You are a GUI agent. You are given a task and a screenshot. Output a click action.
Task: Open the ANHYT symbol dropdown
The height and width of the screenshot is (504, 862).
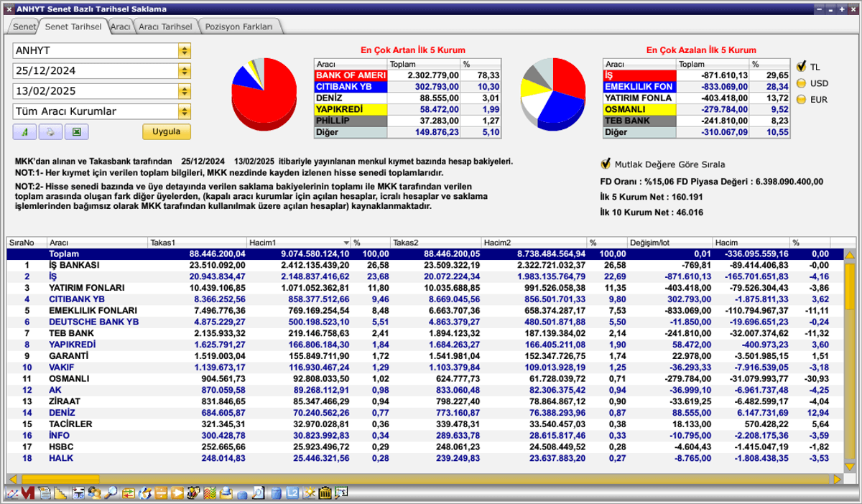185,51
